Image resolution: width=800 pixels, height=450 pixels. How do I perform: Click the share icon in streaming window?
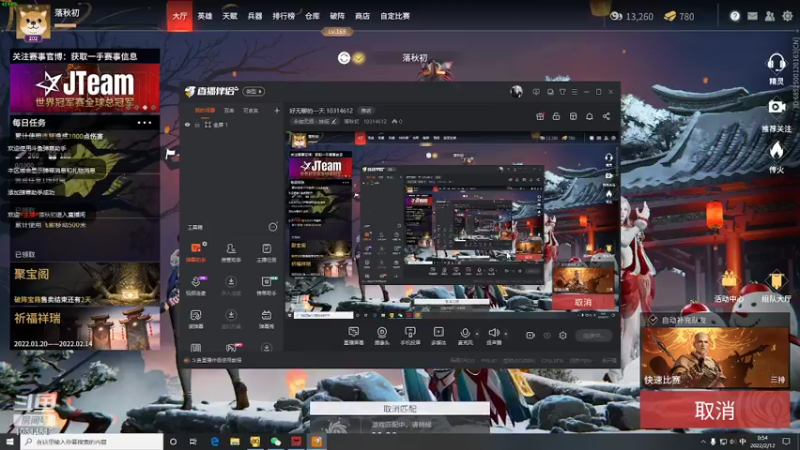[x=606, y=116]
